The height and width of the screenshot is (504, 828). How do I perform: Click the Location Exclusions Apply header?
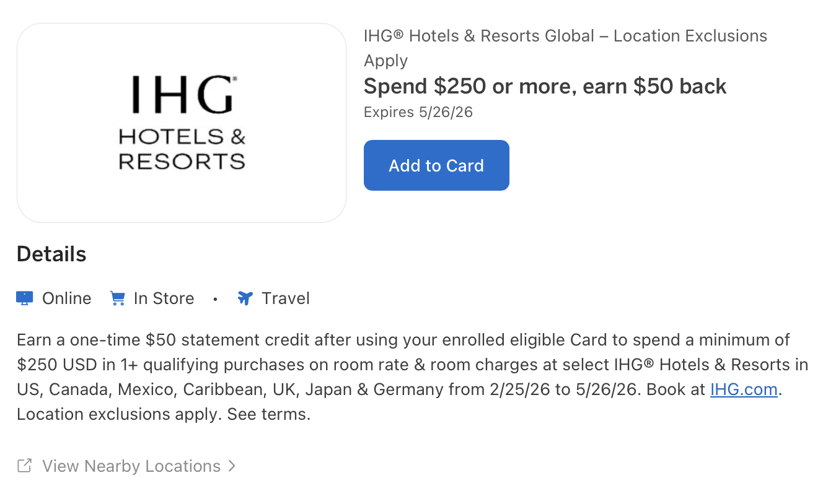tap(565, 48)
